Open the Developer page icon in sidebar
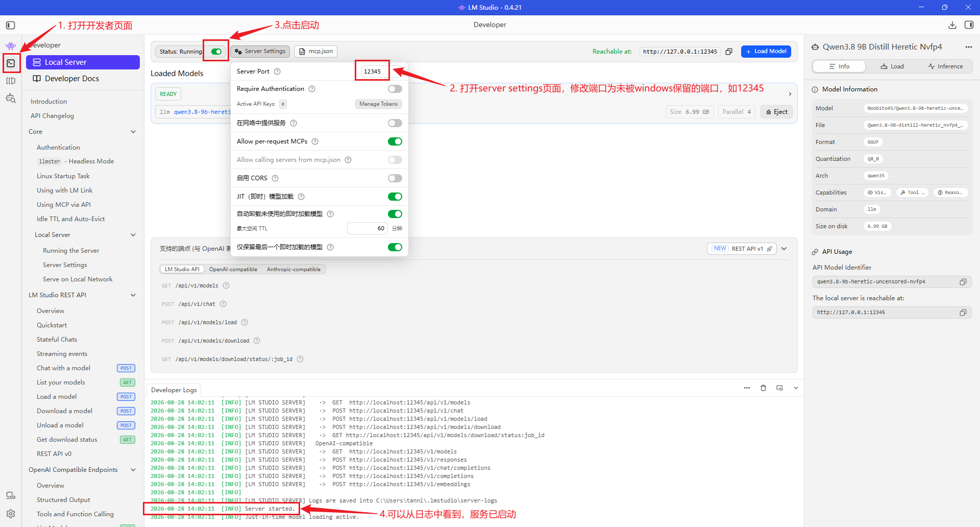980x527 pixels. click(11, 63)
